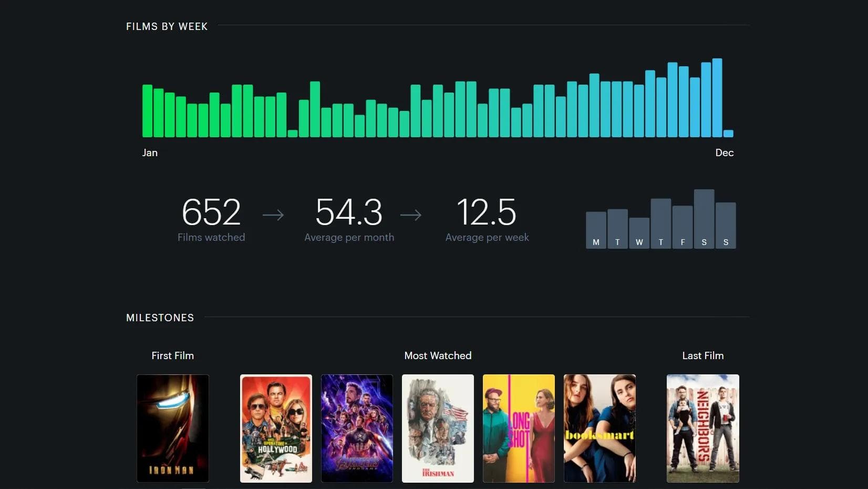Click the FILMS BY WEEK heading
Image resolution: width=868 pixels, height=489 pixels.
pyautogui.click(x=167, y=26)
